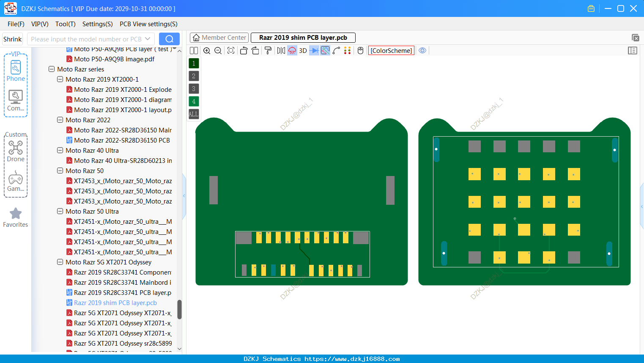The image size is (644, 363).
Task: Toggle the eye visibility icon
Action: click(x=422, y=50)
